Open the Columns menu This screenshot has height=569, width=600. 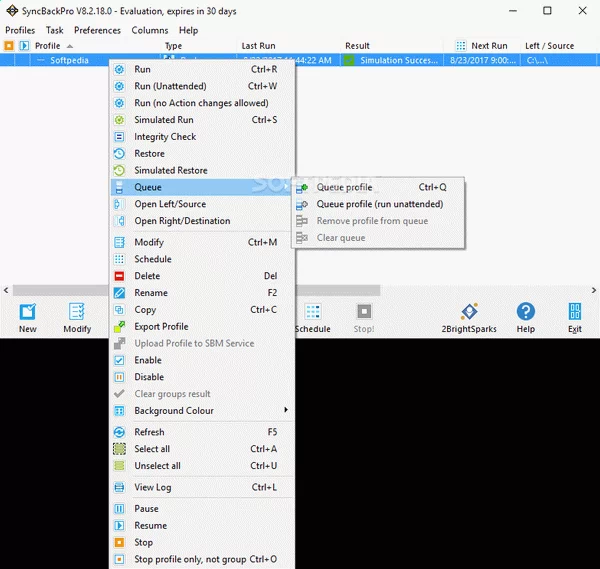[150, 30]
